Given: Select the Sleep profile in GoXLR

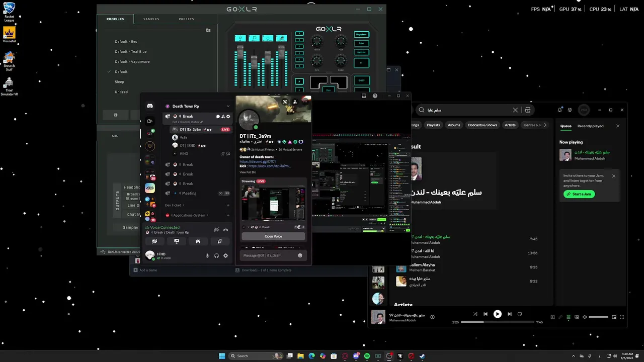Looking at the screenshot, I should click(x=119, y=82).
